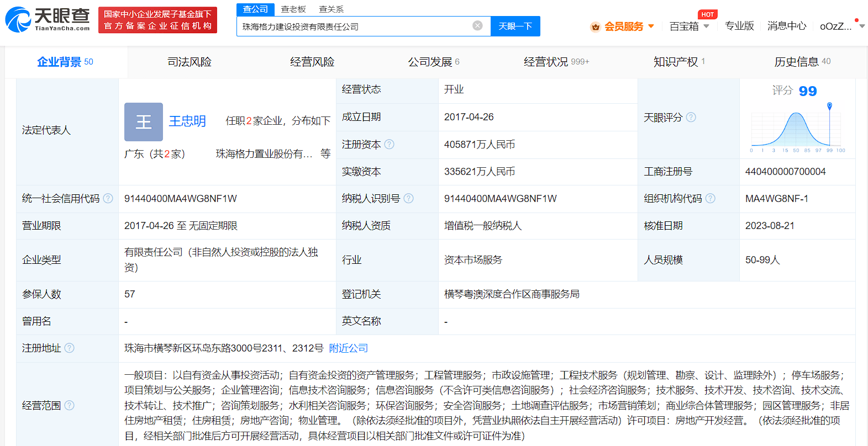Click the score marker on 天眼评分 chart
The height and width of the screenshot is (446, 868).
point(829,105)
